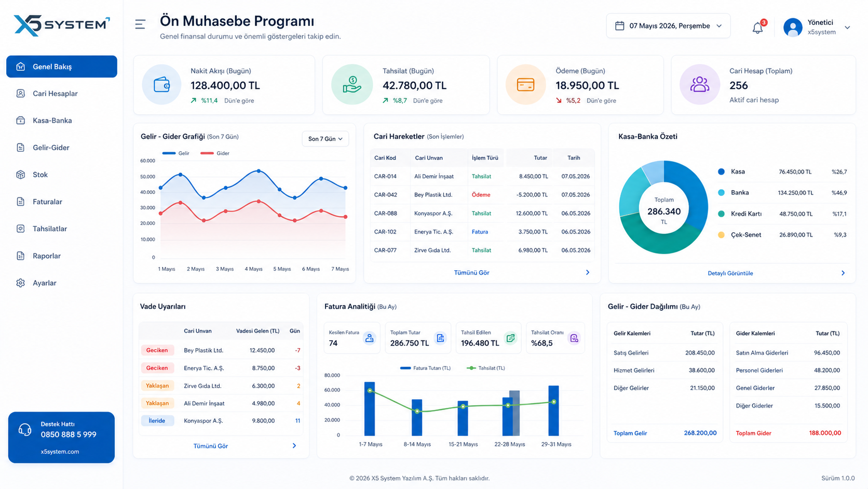Viewport: 868px width, 489px height.
Task: Open Genel Bakış in the sidebar
Action: [x=62, y=67]
